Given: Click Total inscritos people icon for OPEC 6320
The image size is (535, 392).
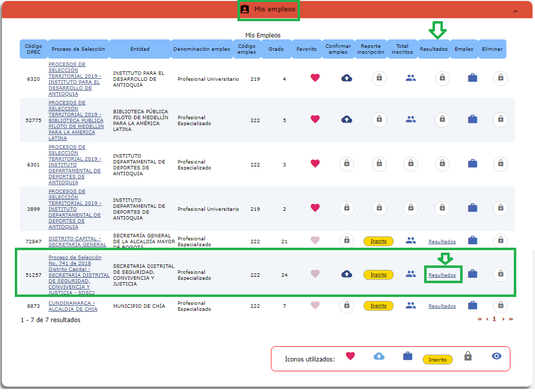Looking at the screenshot, I should click(x=410, y=78).
